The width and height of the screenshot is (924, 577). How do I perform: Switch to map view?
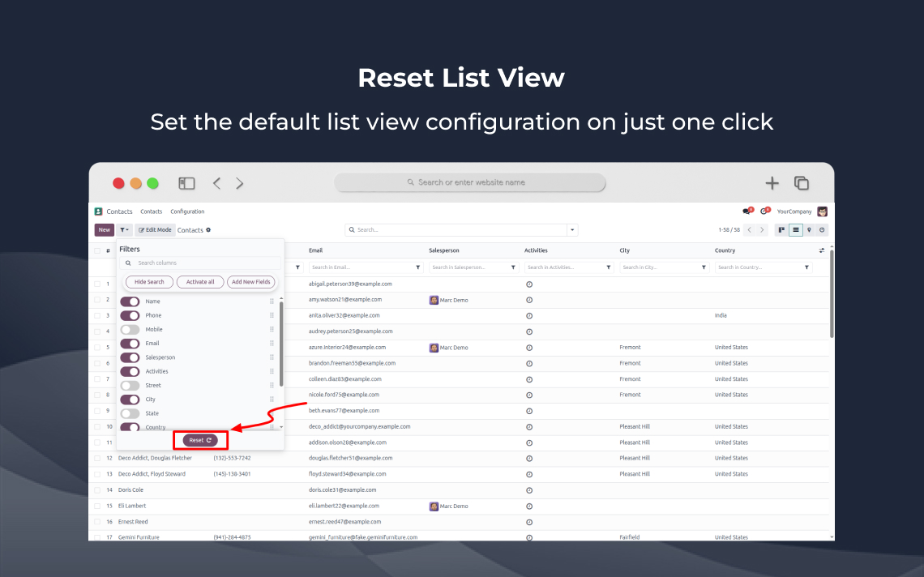click(809, 230)
